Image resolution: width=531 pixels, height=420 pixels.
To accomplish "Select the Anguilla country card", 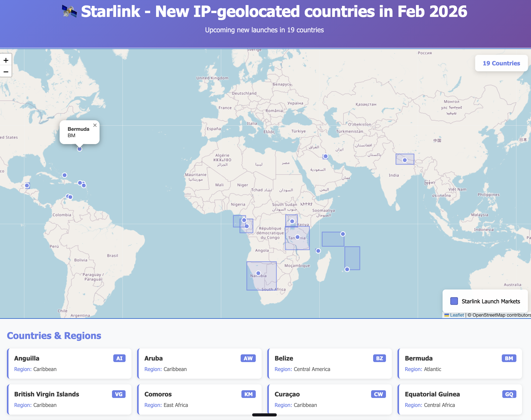I will 69,363.
